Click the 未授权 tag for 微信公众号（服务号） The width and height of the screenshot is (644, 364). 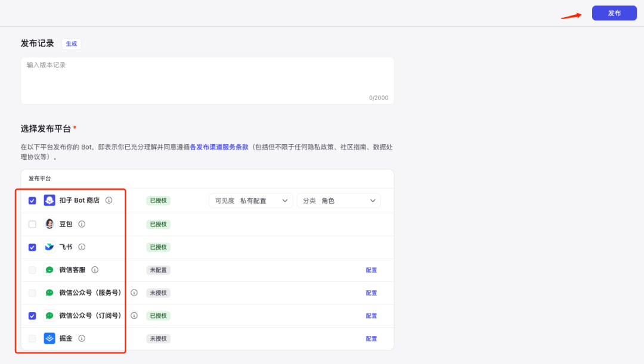point(158,293)
